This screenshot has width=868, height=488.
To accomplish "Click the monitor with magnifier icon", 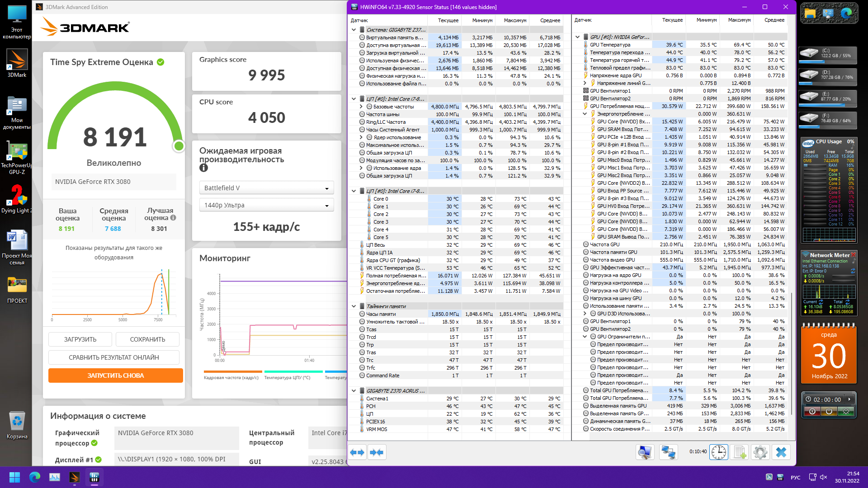I will click(x=645, y=452).
